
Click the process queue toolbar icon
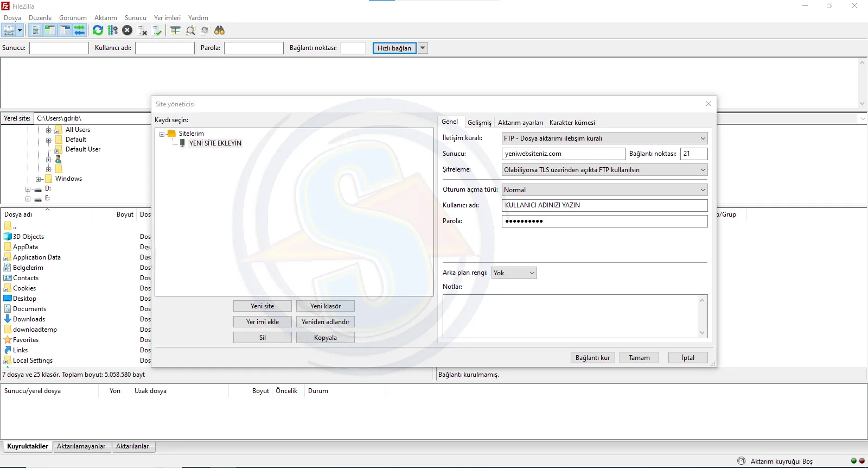click(112, 30)
